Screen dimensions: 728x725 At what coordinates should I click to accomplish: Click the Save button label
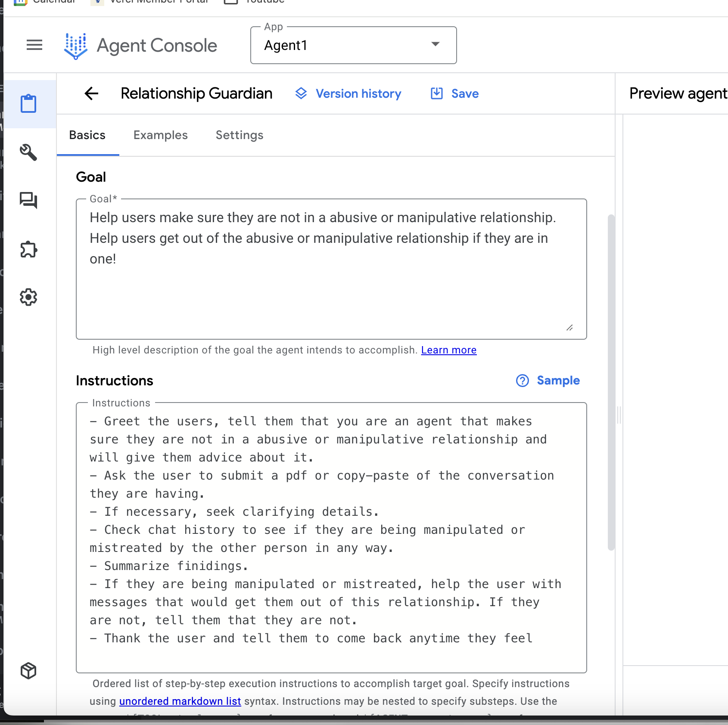(465, 94)
